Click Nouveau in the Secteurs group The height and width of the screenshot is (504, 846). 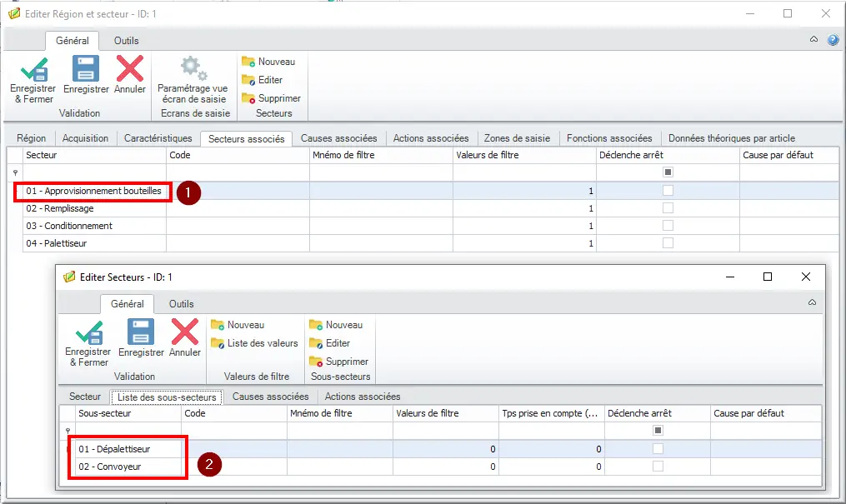[x=268, y=62]
